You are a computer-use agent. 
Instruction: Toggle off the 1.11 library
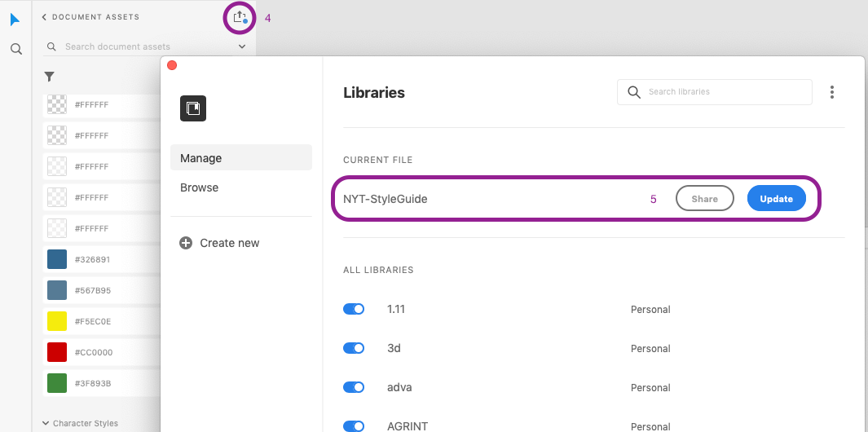click(354, 309)
